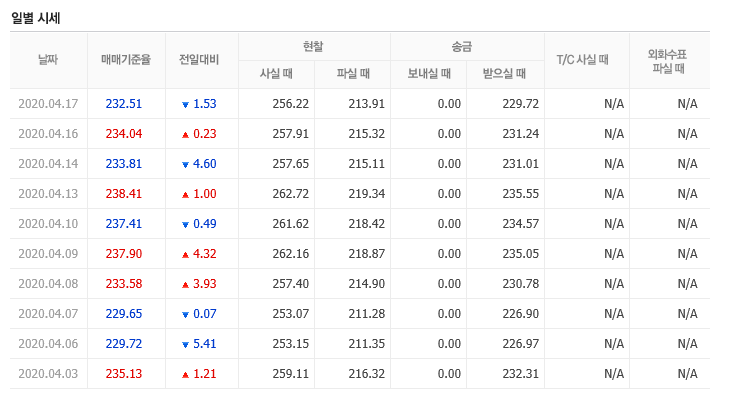Click the down arrow beside 0.07
Viewport: 730px width, 403px height.
(x=185, y=315)
